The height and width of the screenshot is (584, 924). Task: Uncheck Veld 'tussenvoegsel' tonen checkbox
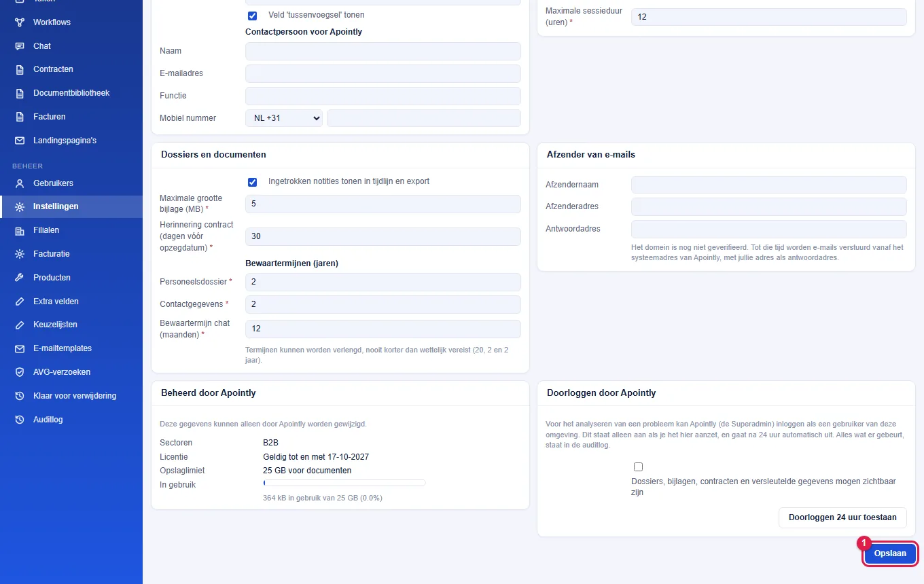[253, 16]
